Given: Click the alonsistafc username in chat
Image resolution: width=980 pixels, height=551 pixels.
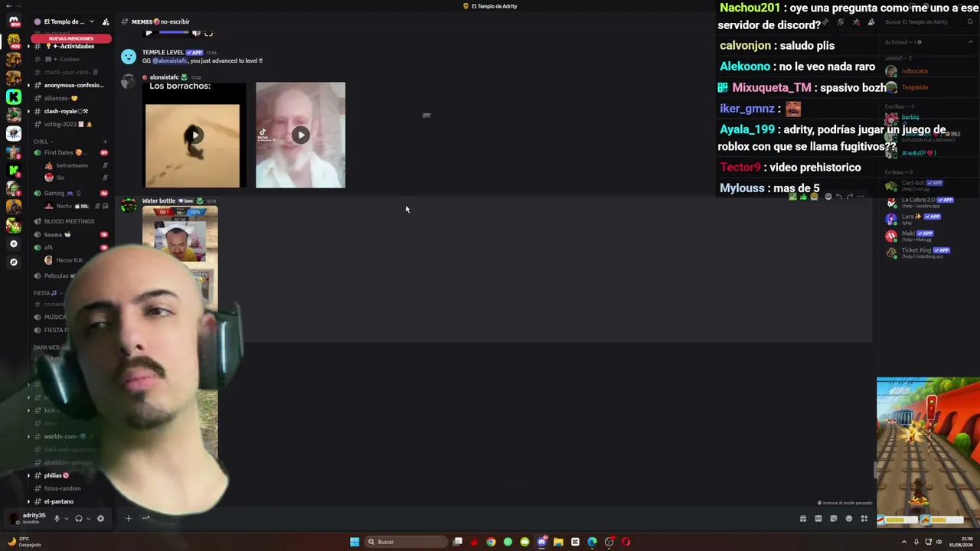Looking at the screenshot, I should point(165,77).
